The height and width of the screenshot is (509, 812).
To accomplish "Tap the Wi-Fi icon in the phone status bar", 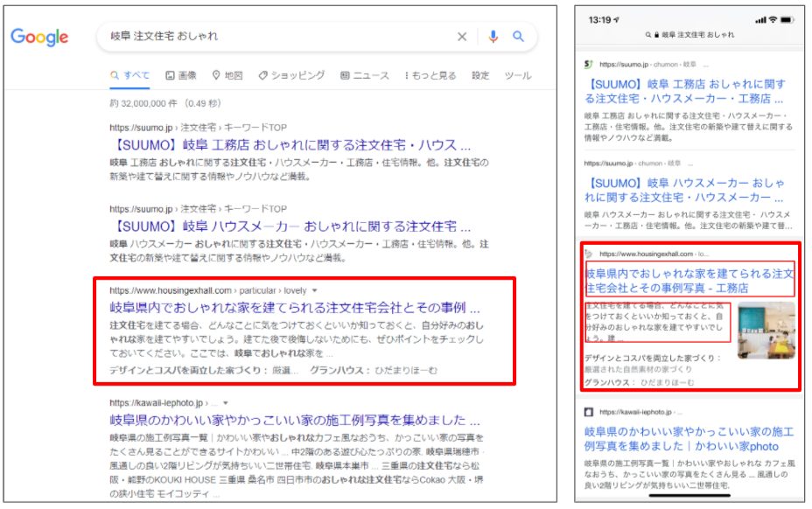I will coord(773,19).
